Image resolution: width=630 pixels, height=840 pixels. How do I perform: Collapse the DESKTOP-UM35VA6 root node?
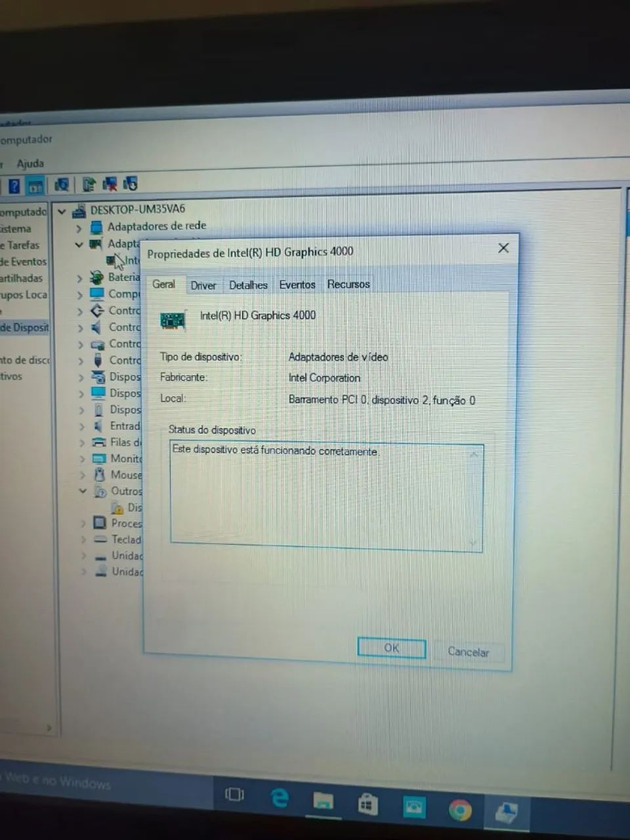tap(62, 211)
